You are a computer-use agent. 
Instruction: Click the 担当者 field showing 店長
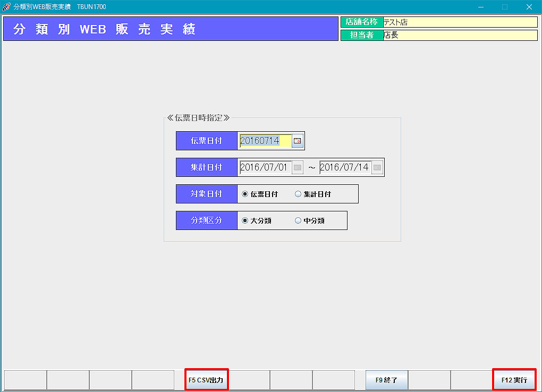460,35
